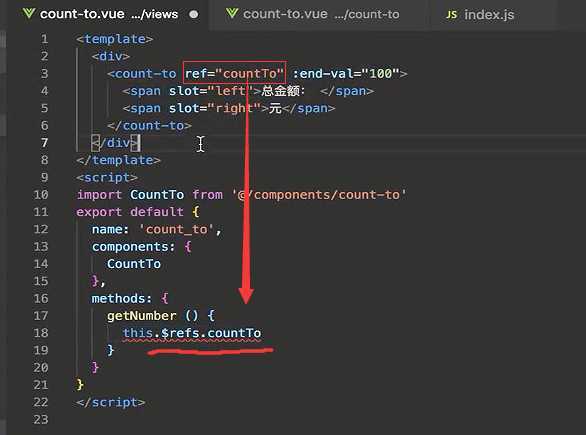The width and height of the screenshot is (586, 435).
Task: Click the <script> opening tag
Action: pyautogui.click(x=107, y=177)
